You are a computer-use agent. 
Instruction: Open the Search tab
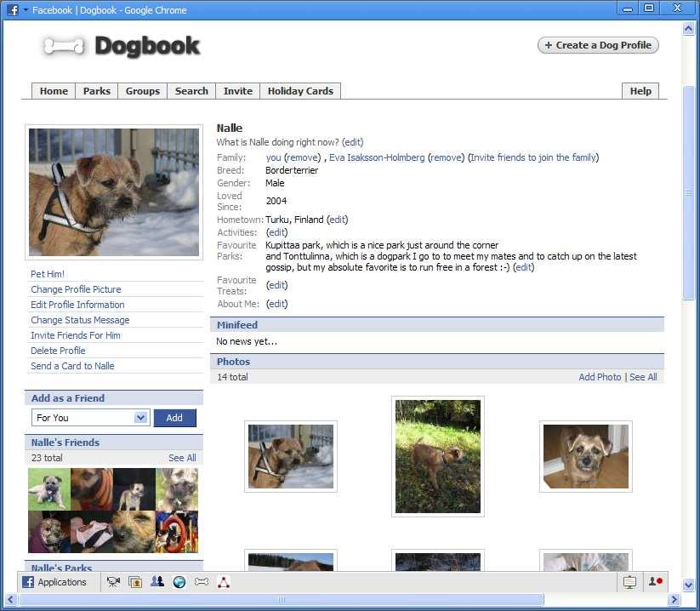point(191,91)
